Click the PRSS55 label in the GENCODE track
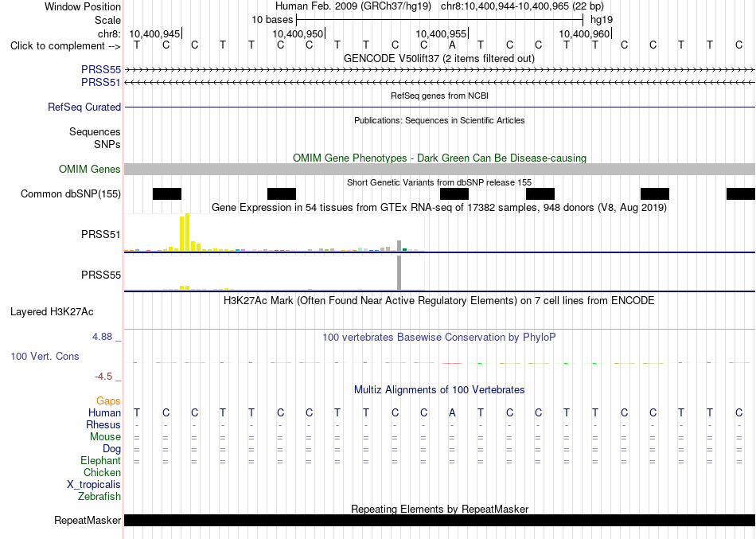756x539 pixels. [101, 69]
